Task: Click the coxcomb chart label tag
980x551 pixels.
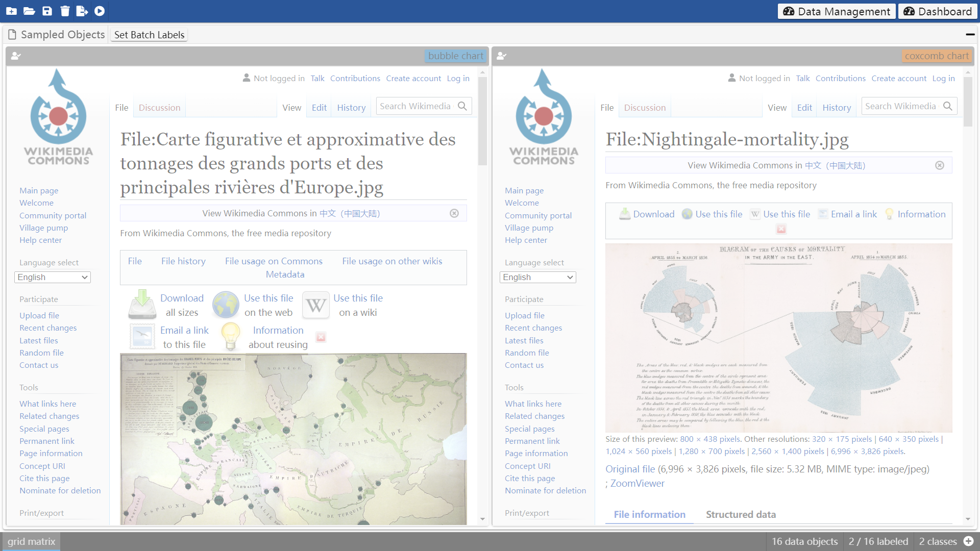Action: point(937,56)
